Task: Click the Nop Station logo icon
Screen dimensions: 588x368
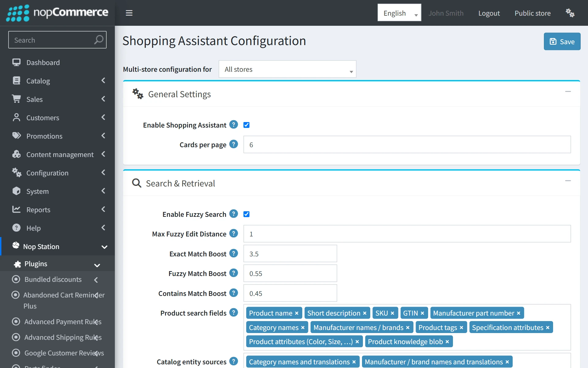Action: (x=16, y=245)
